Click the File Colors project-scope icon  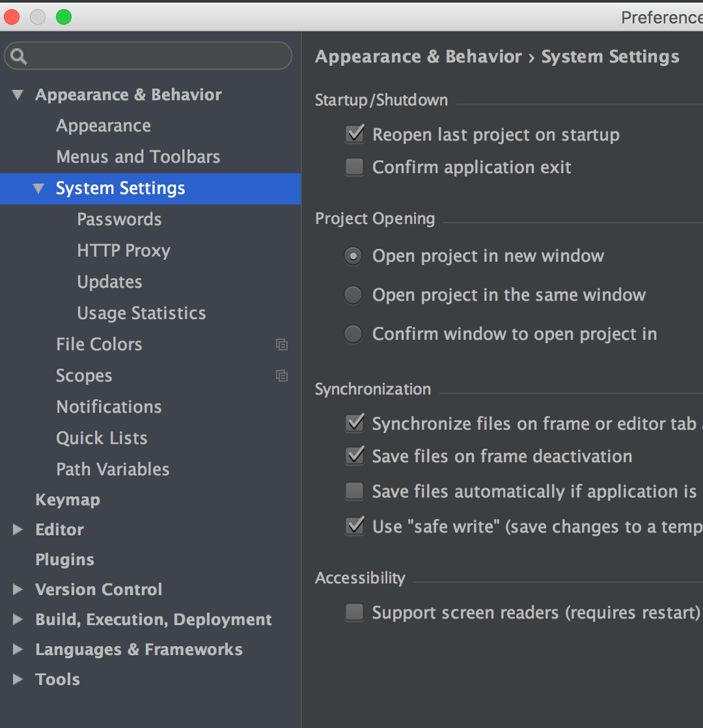click(282, 344)
